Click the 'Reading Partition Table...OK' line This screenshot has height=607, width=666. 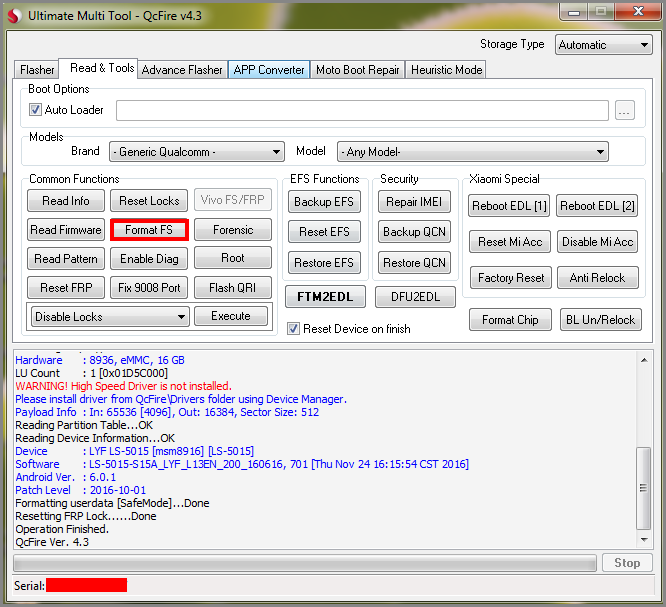tap(84, 425)
